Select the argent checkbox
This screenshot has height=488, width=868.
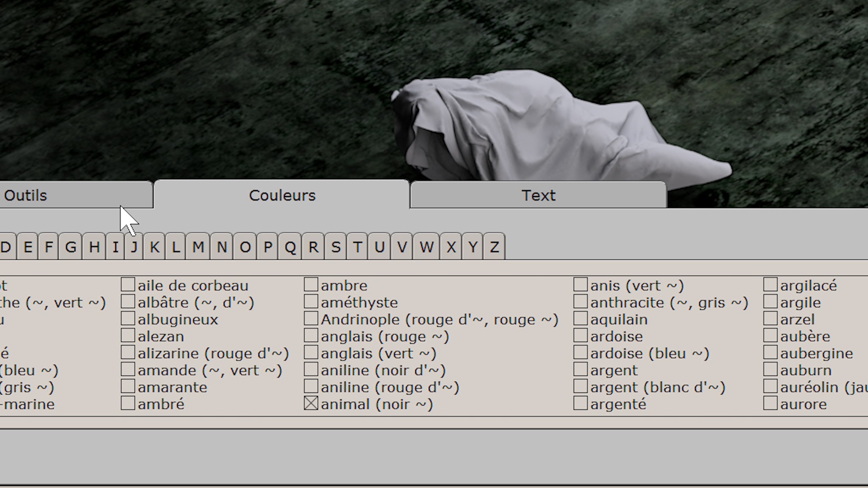coord(581,370)
